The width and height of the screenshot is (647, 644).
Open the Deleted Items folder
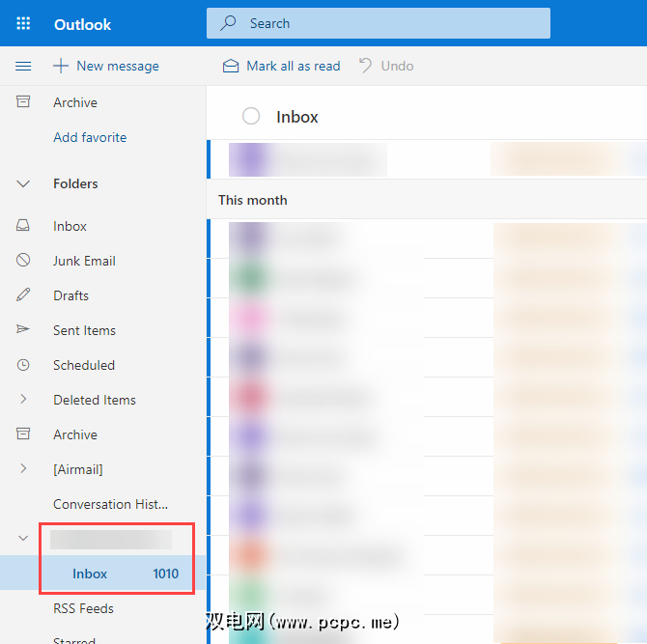point(95,400)
